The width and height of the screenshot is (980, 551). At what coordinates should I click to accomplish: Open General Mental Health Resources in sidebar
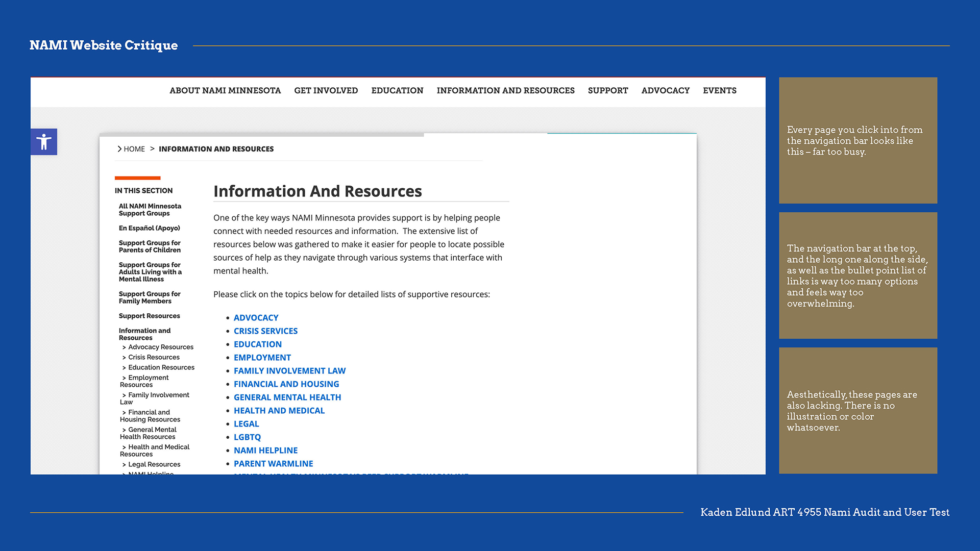pyautogui.click(x=149, y=433)
